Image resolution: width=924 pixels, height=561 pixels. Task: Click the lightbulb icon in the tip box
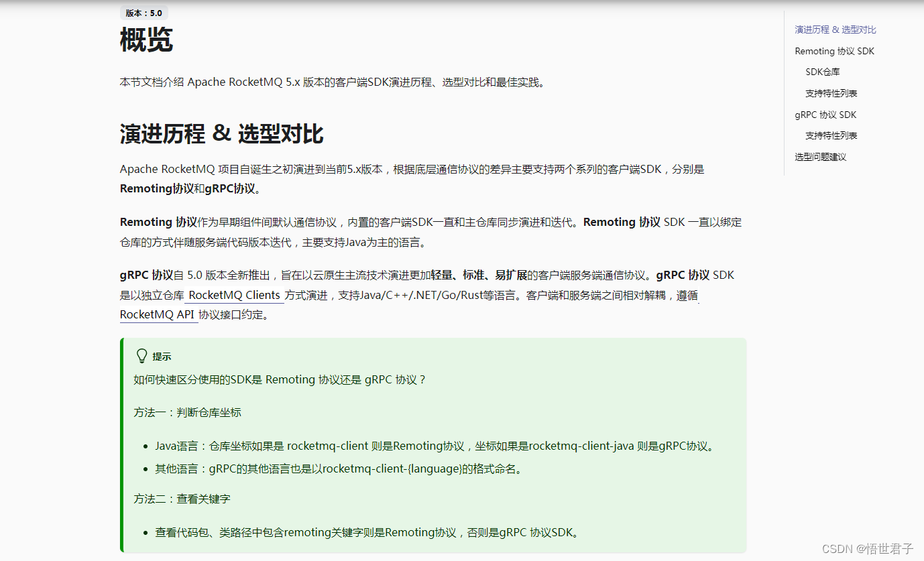point(141,355)
